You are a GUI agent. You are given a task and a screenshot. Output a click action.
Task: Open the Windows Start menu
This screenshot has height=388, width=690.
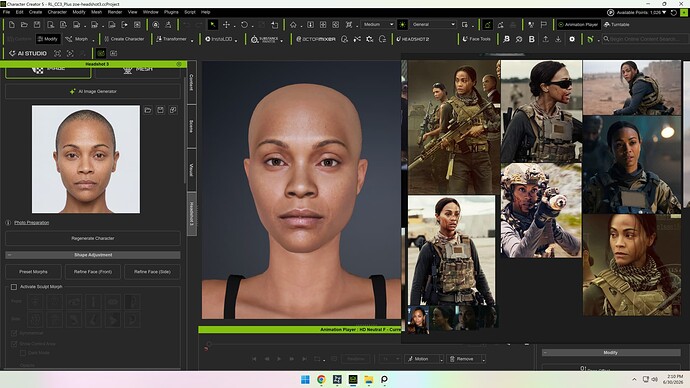305,379
